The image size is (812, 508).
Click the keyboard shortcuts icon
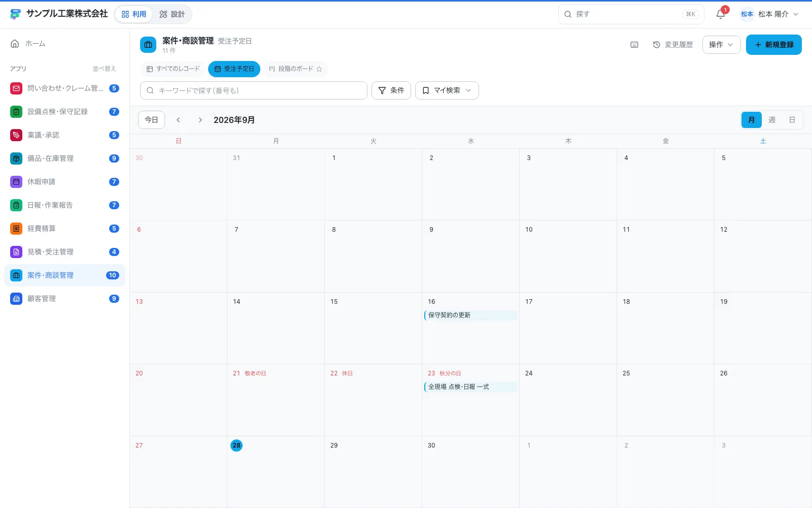pyautogui.click(x=634, y=45)
